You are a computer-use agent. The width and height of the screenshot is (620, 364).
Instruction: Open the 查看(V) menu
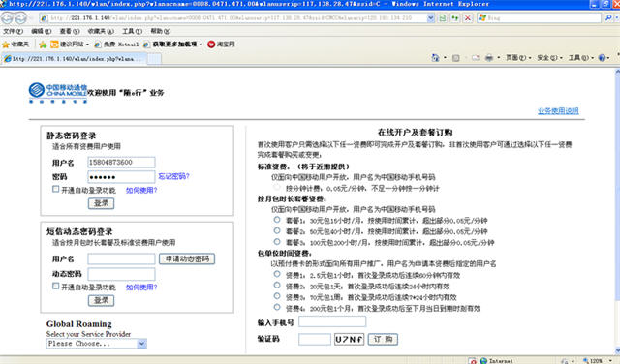point(70,31)
